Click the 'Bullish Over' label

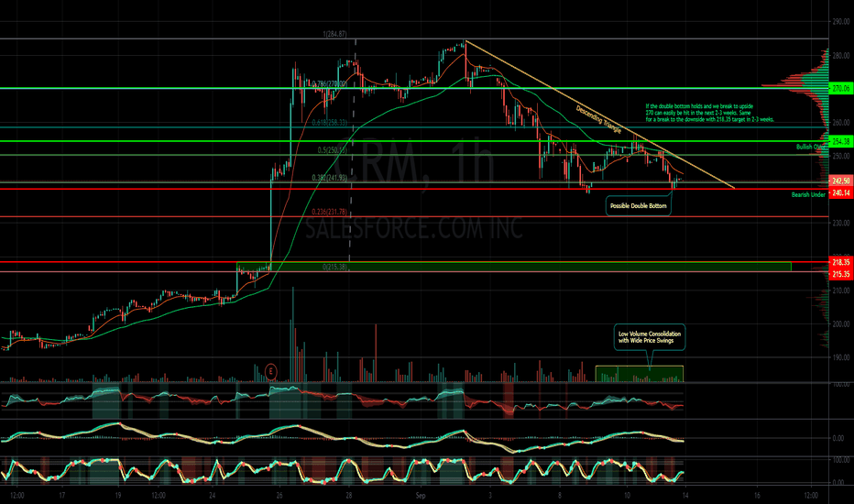(811, 148)
